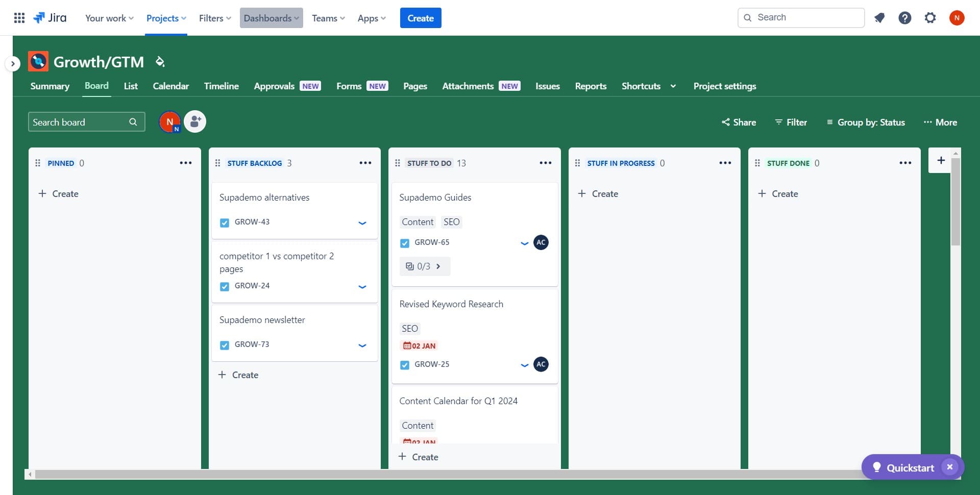Open the Projects dropdown menu
The height and width of the screenshot is (495, 980).
click(166, 17)
